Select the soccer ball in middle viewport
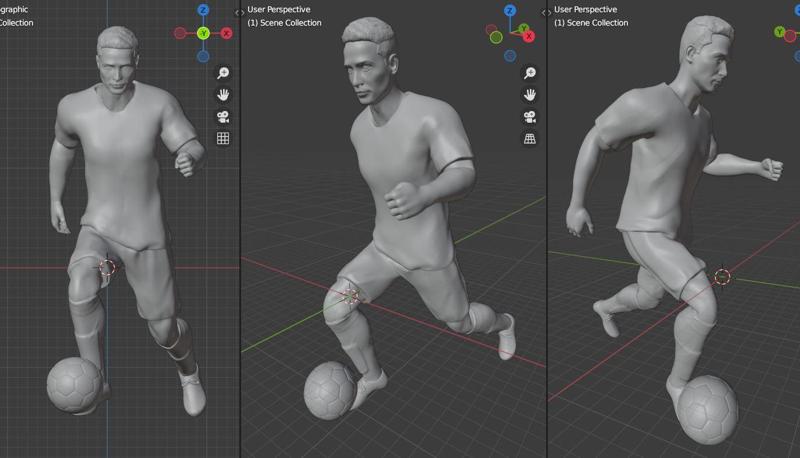The image size is (800, 458). coord(330,391)
